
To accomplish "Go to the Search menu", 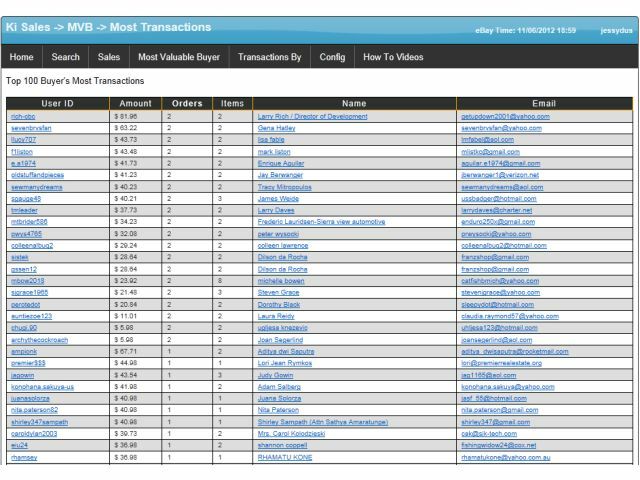I will click(65, 58).
